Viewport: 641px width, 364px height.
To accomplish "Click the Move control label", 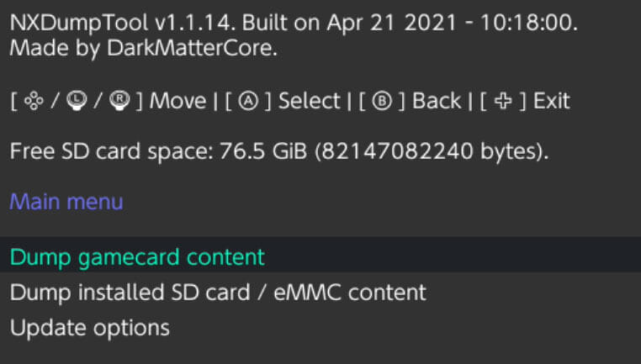I will click(x=177, y=102).
